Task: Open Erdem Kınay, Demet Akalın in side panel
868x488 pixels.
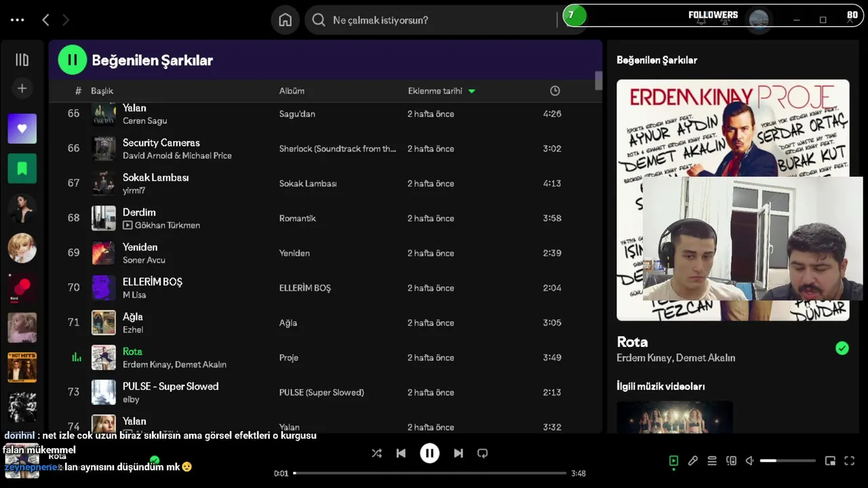Action: click(676, 358)
